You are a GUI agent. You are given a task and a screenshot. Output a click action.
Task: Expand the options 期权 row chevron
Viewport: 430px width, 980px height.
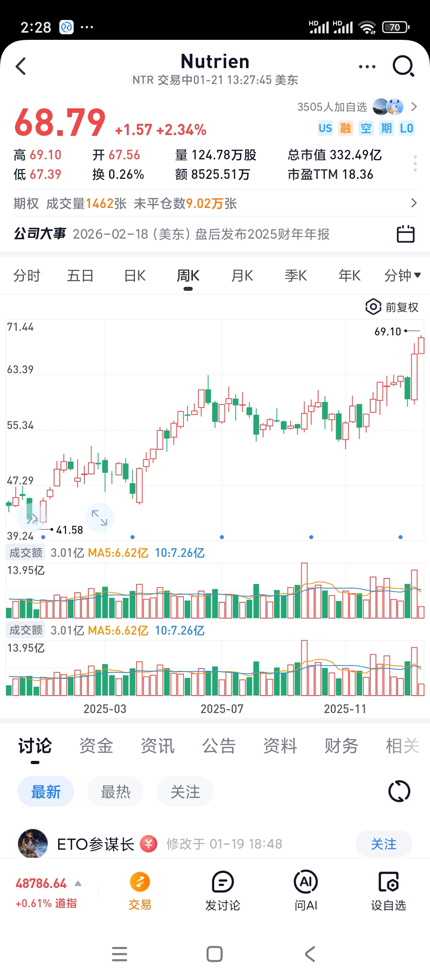tap(414, 203)
